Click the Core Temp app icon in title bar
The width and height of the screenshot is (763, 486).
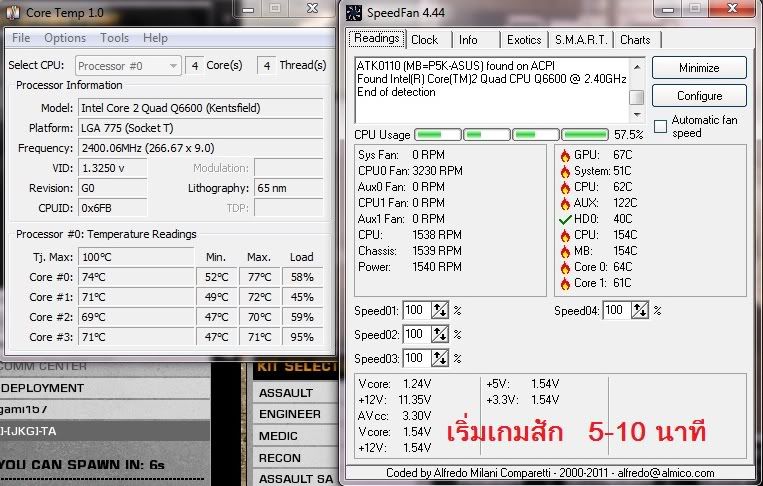click(13, 12)
